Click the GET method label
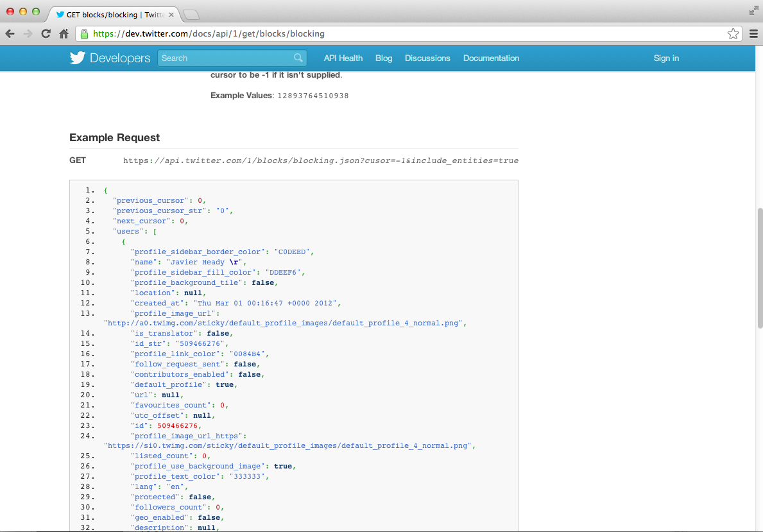The image size is (763, 532). pos(78,160)
